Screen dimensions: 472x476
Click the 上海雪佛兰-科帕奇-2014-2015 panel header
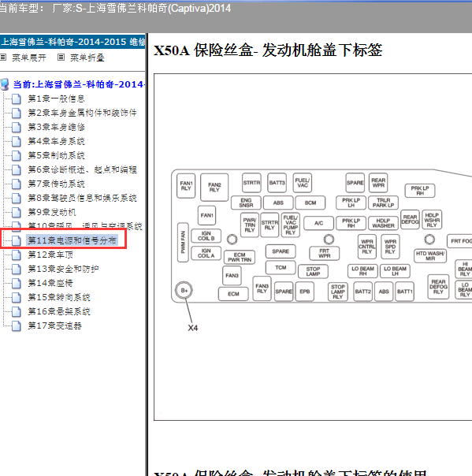point(72,42)
